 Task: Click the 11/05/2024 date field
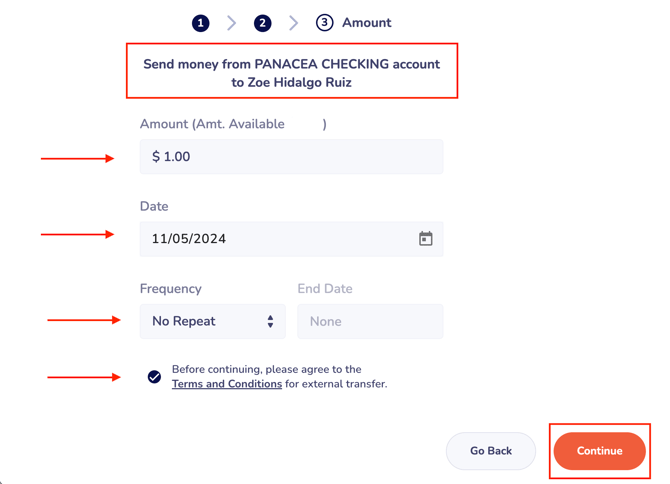280,239
